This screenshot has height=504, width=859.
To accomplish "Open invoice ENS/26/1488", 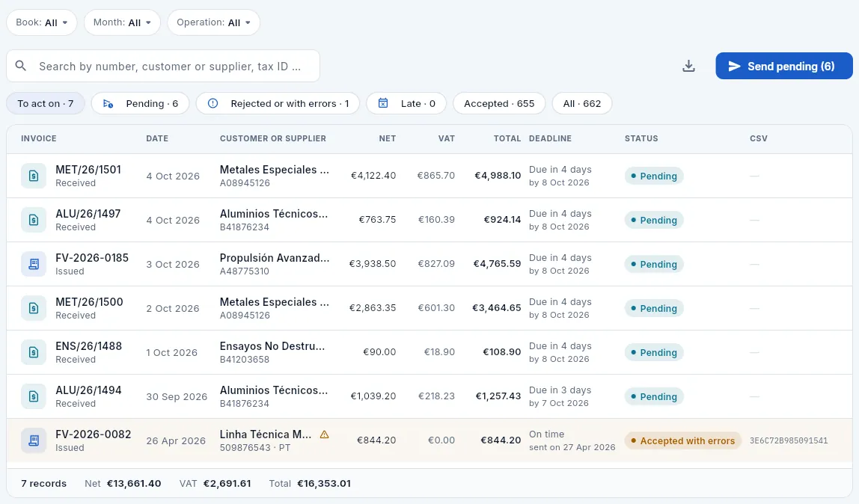I will pyautogui.click(x=89, y=346).
